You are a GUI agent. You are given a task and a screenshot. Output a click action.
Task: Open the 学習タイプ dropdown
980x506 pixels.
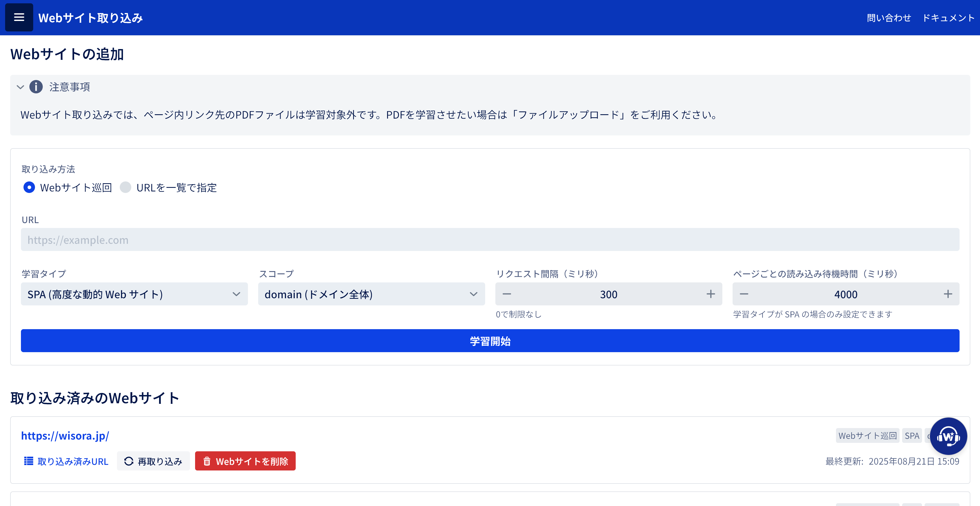[134, 294]
